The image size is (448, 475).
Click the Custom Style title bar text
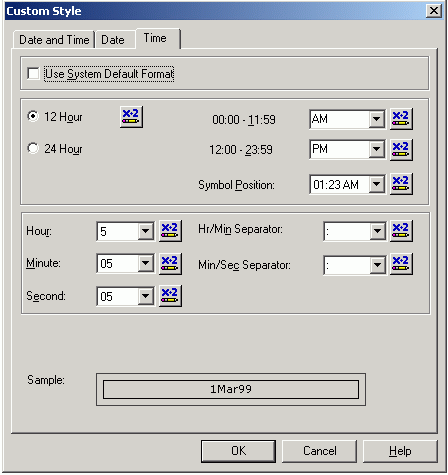pyautogui.click(x=44, y=11)
